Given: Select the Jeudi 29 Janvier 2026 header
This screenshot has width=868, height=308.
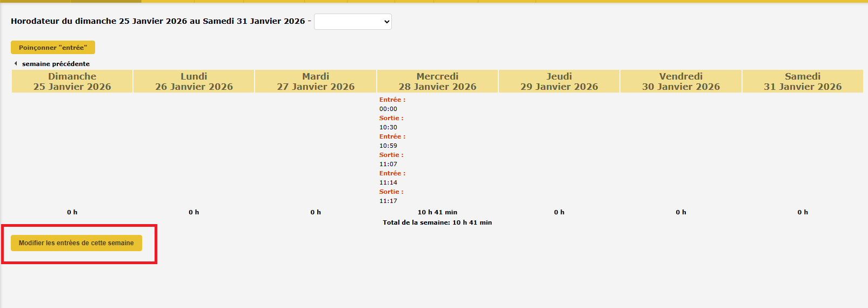Looking at the screenshot, I should pos(559,81).
